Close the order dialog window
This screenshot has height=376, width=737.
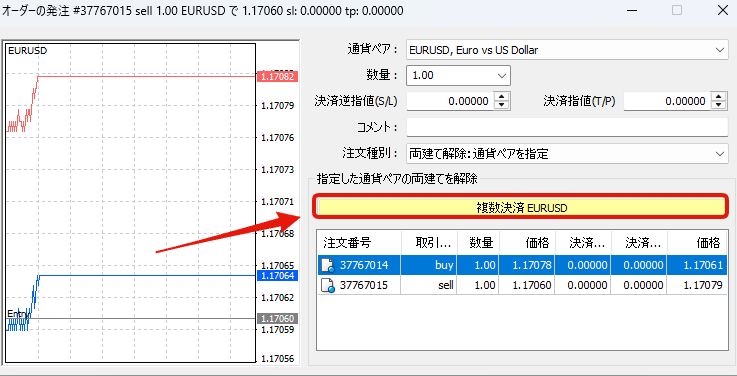[722, 10]
